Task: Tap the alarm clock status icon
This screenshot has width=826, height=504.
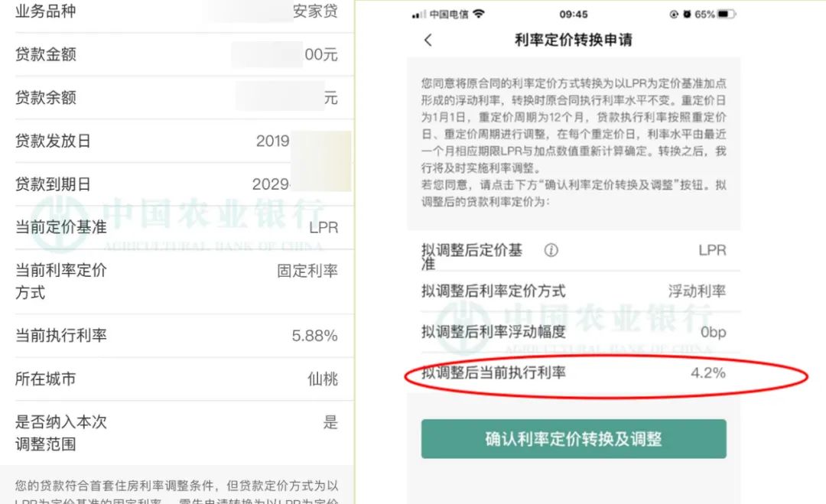Action: [x=686, y=15]
